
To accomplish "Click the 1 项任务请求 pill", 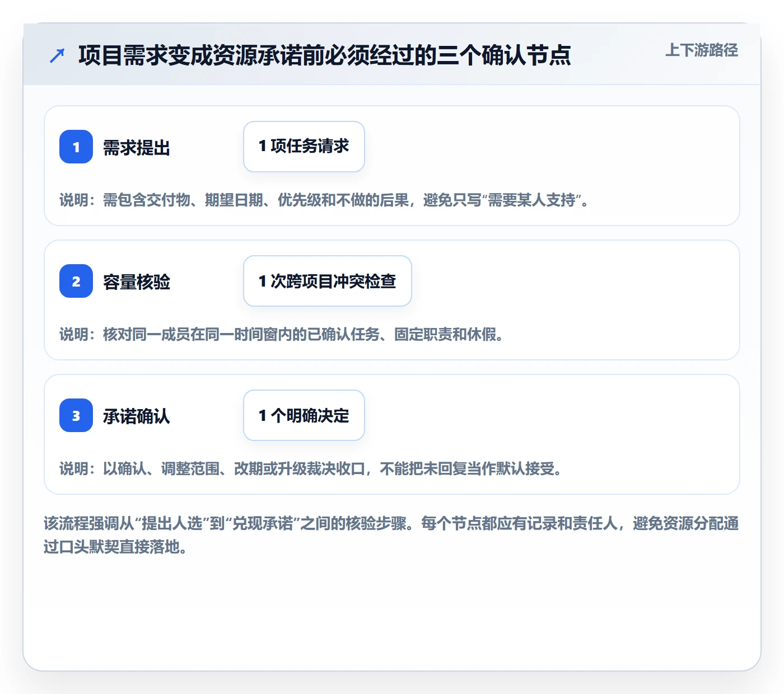I will pos(304,147).
